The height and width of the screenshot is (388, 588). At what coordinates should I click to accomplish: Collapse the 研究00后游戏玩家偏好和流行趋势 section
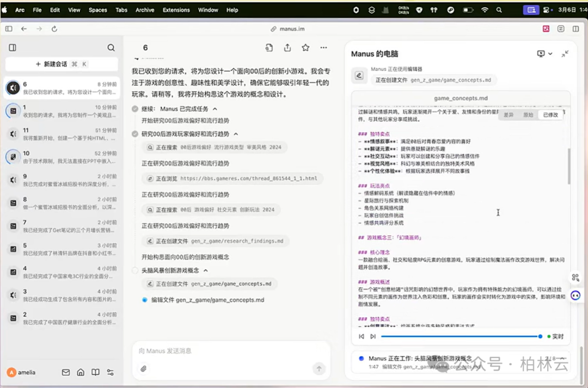click(236, 134)
